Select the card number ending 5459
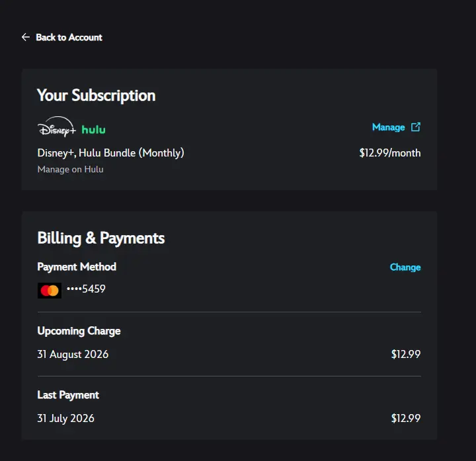The width and height of the screenshot is (476, 461). (x=86, y=289)
